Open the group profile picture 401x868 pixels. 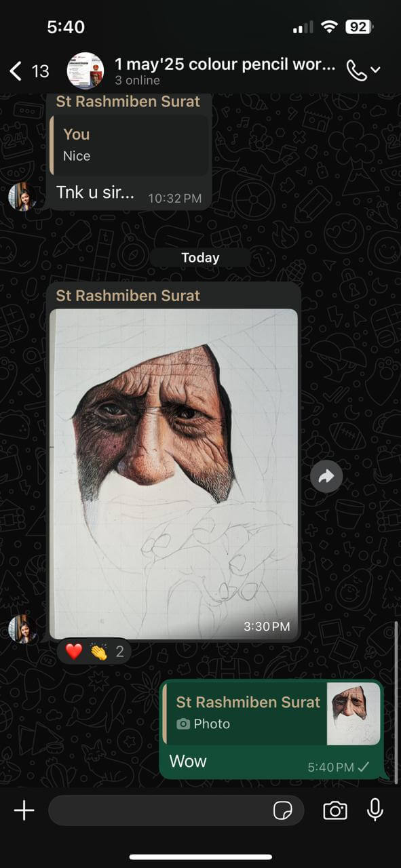point(85,71)
